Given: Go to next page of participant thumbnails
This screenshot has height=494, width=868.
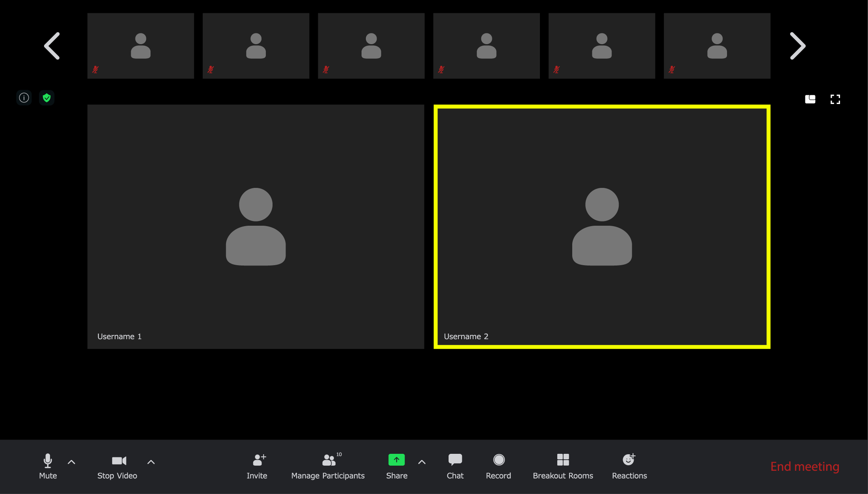Looking at the screenshot, I should (798, 46).
